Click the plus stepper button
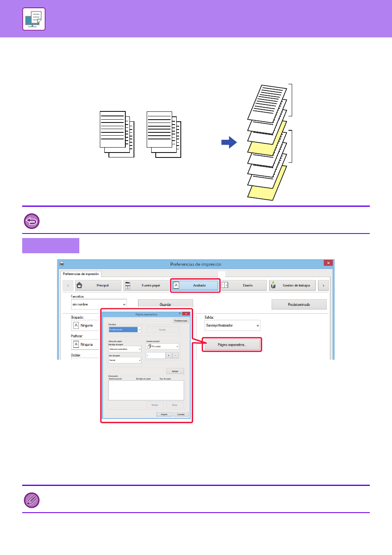This screenshot has height=555, width=392. 169,356
